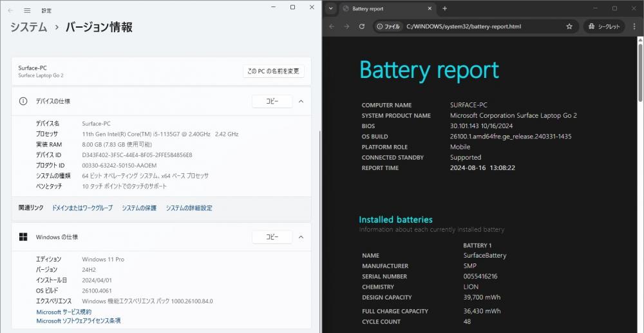Click the Battery report page heading
Image resolution: width=644 pixels, height=333 pixels.
click(429, 70)
